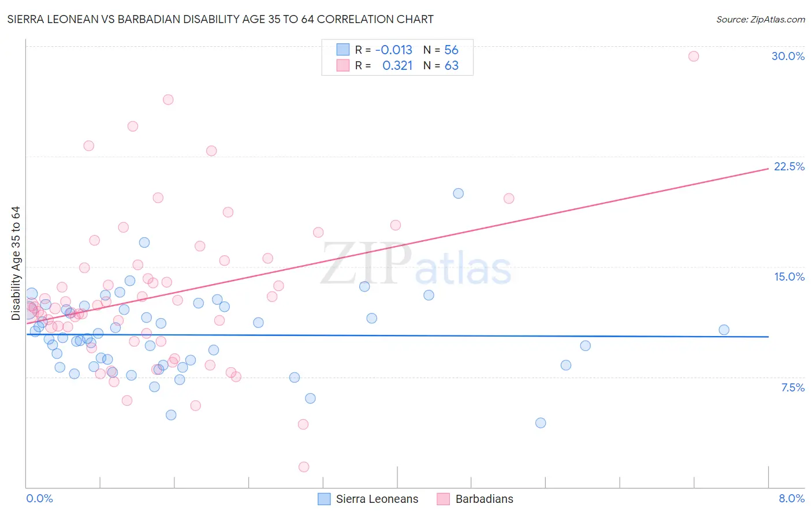Click the Disability Age 35 to 64 axis title
Viewport: 812px width, 515px height.
[x=16, y=263]
